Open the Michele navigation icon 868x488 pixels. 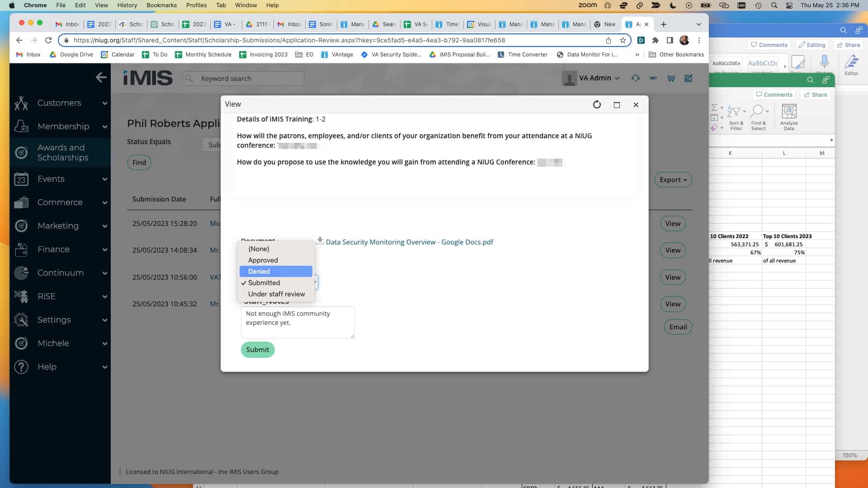point(21,343)
